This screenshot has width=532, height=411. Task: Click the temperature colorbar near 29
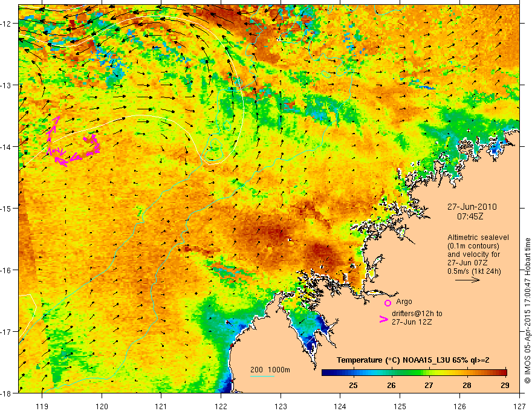(504, 373)
